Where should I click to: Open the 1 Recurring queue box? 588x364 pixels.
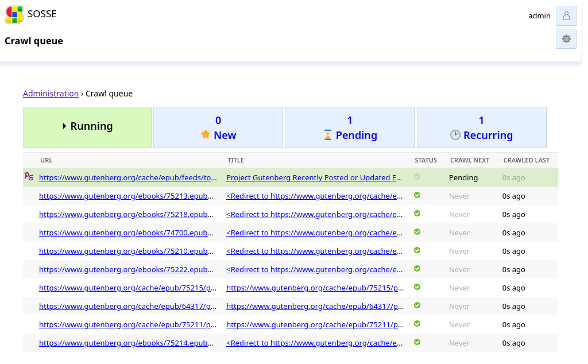tap(482, 127)
